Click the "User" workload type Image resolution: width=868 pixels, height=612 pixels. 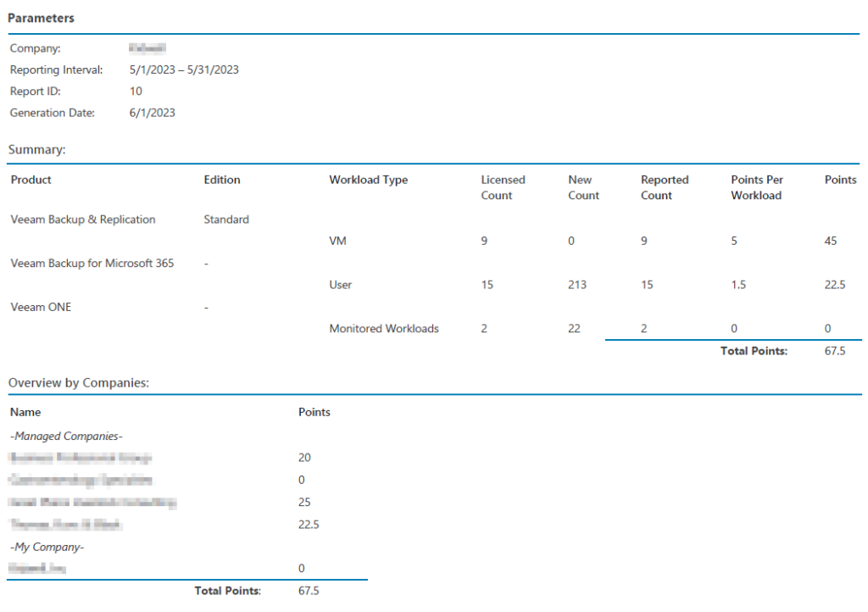[x=341, y=285]
